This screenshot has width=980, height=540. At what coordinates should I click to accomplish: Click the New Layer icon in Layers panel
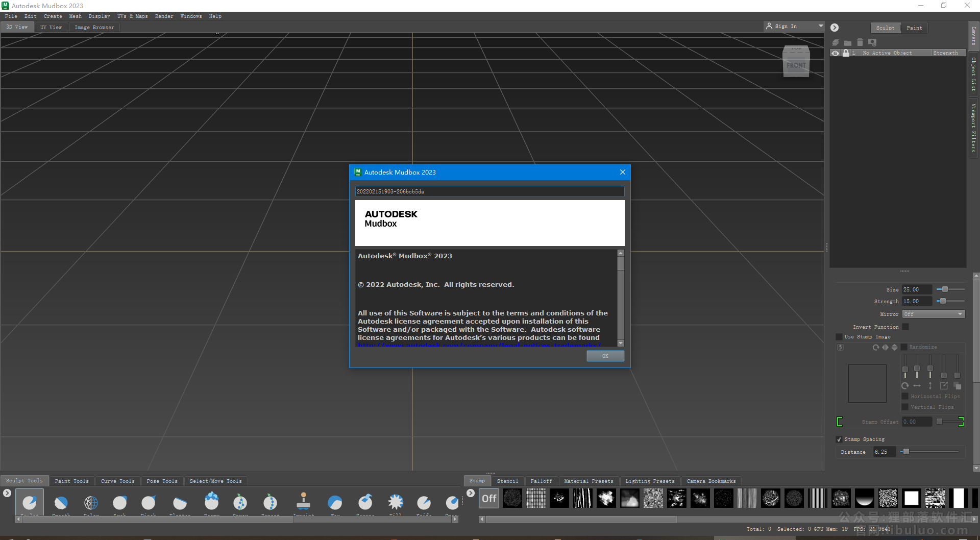tap(836, 42)
